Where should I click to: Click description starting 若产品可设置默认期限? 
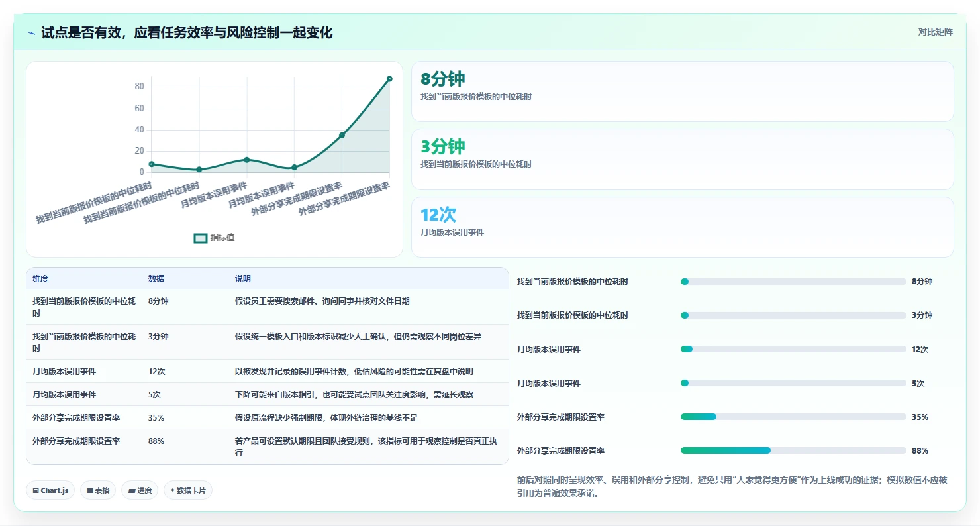click(x=366, y=447)
